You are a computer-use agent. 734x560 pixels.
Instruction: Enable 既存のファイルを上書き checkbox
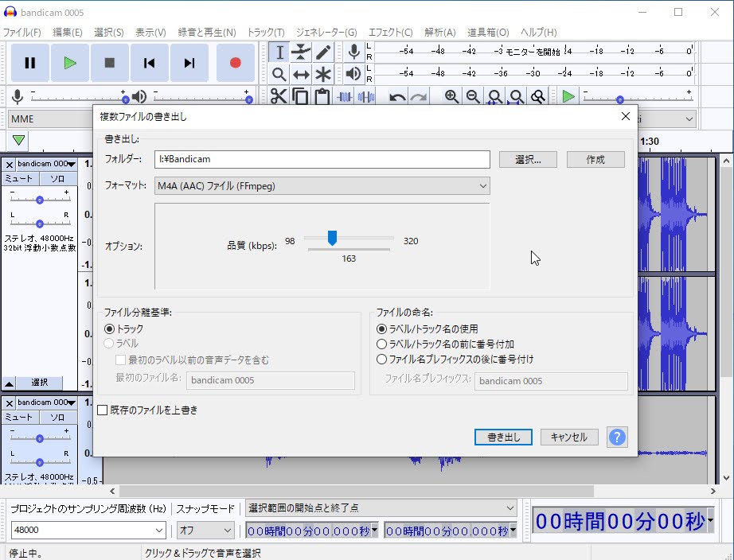click(103, 410)
